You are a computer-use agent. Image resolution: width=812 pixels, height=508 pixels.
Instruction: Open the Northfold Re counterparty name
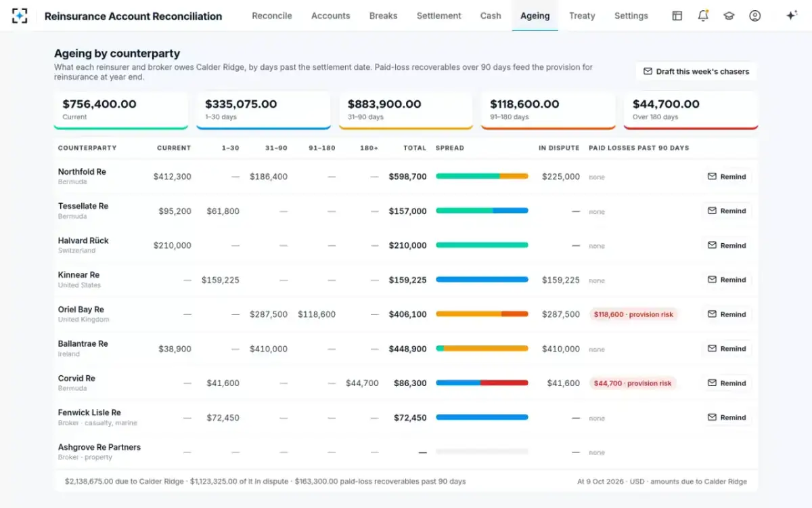(x=82, y=172)
